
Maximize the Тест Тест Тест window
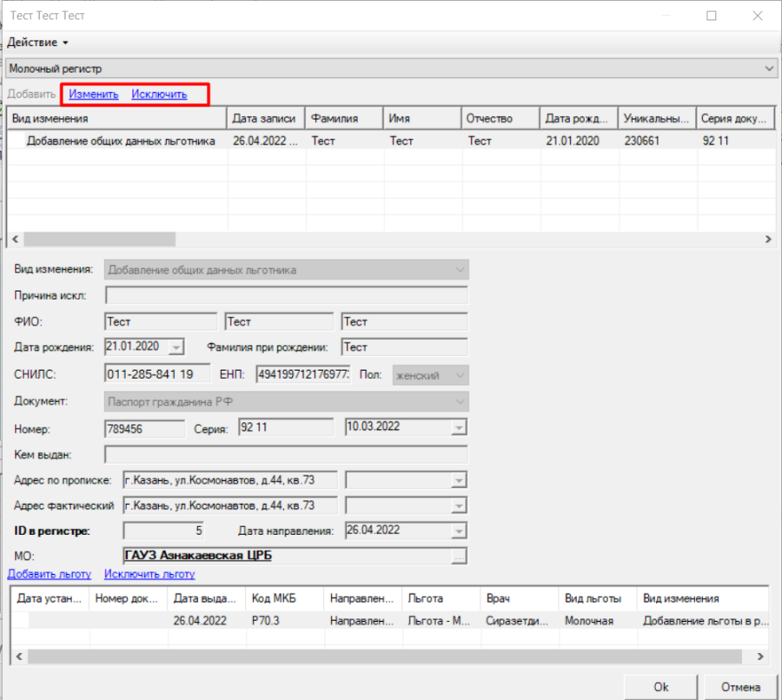coord(712,16)
